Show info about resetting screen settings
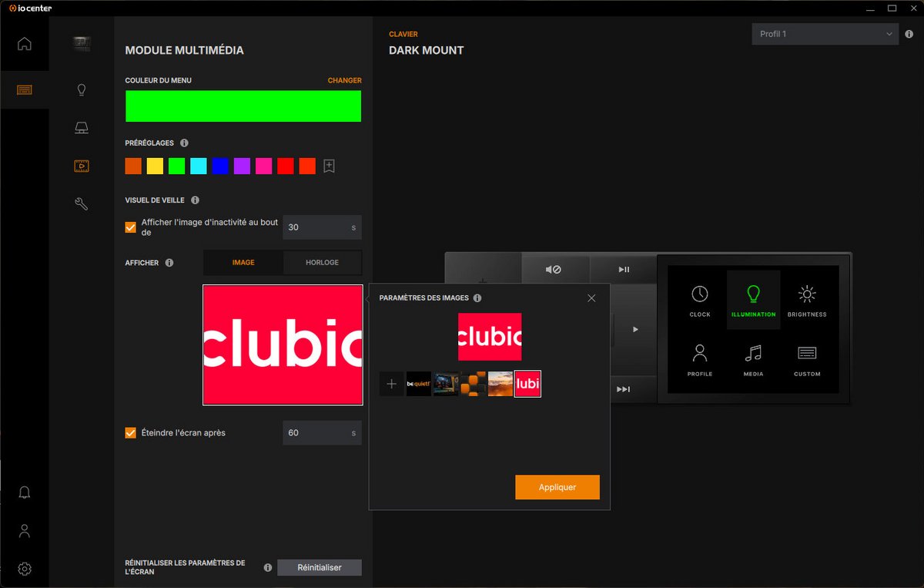The height and width of the screenshot is (588, 924). [268, 567]
